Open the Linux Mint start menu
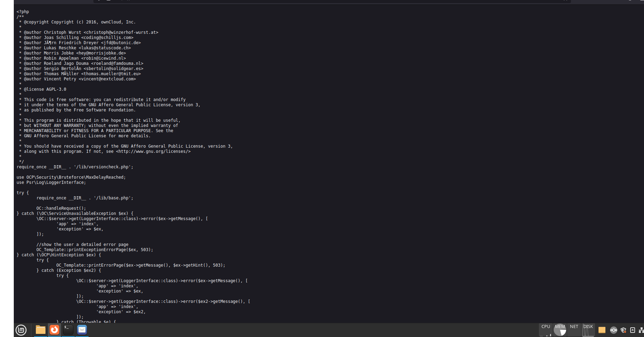Viewport: 644px width, 337px height. [21, 330]
